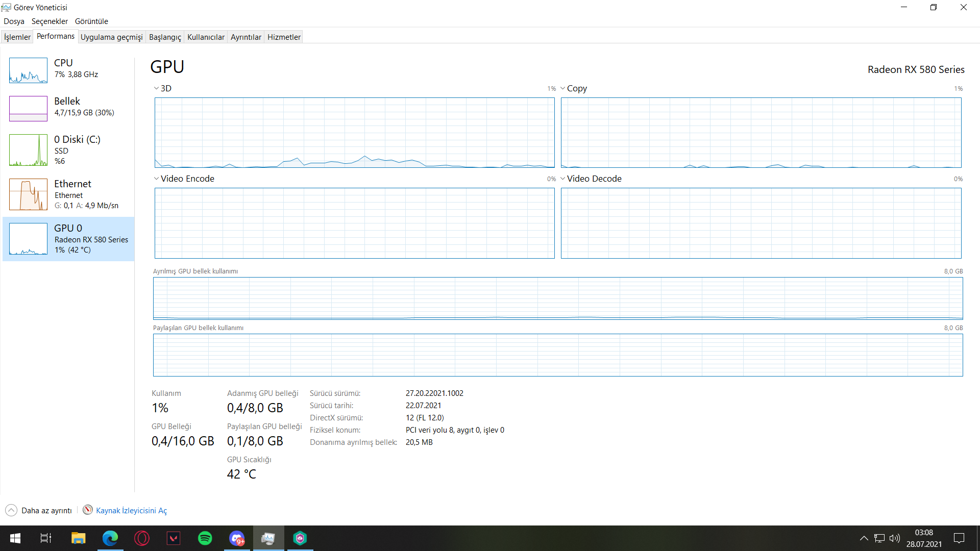Switch to the İşlemler tab
The image size is (980, 551).
pyautogui.click(x=17, y=37)
